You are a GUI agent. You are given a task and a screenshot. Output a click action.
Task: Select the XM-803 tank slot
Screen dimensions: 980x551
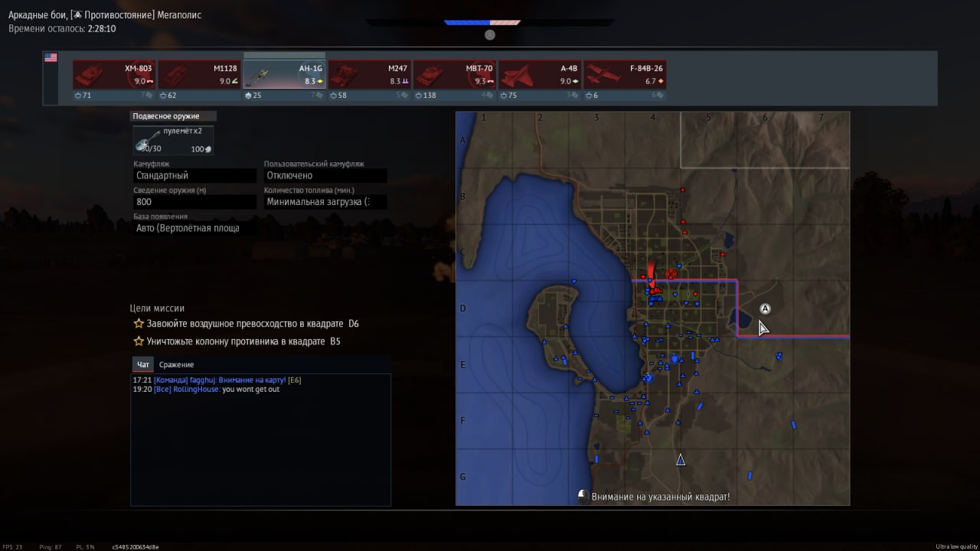[114, 75]
